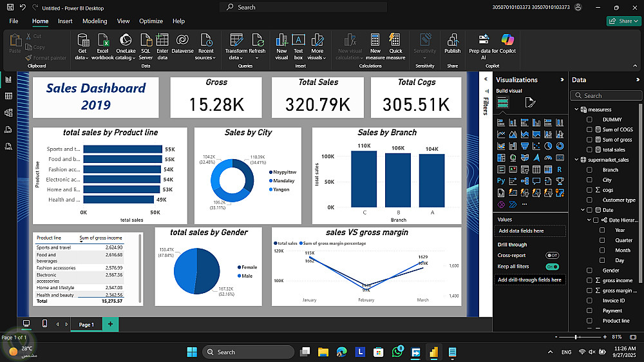The width and height of the screenshot is (644, 362).
Task: Insert a New visual
Action: point(281,46)
